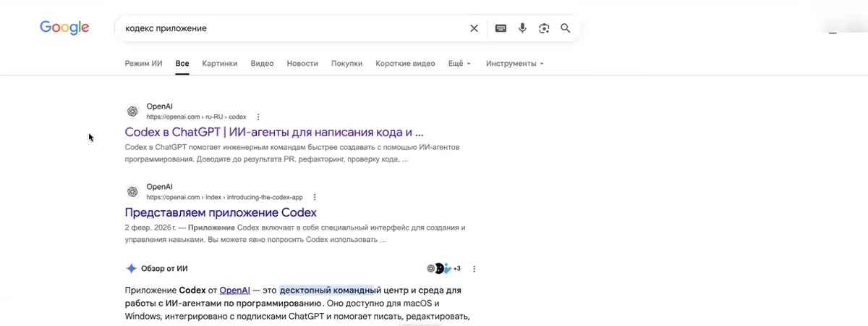Open the Codex в ChatGPT result link
This screenshot has height=326, width=868.
point(274,133)
